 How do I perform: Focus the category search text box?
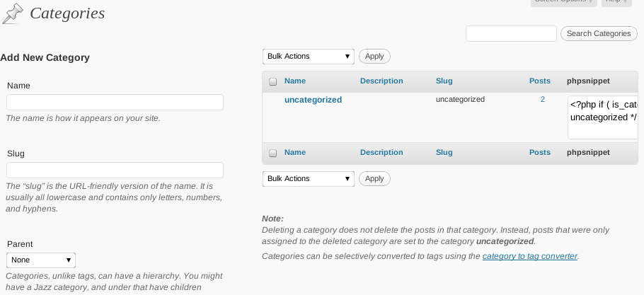(x=511, y=34)
